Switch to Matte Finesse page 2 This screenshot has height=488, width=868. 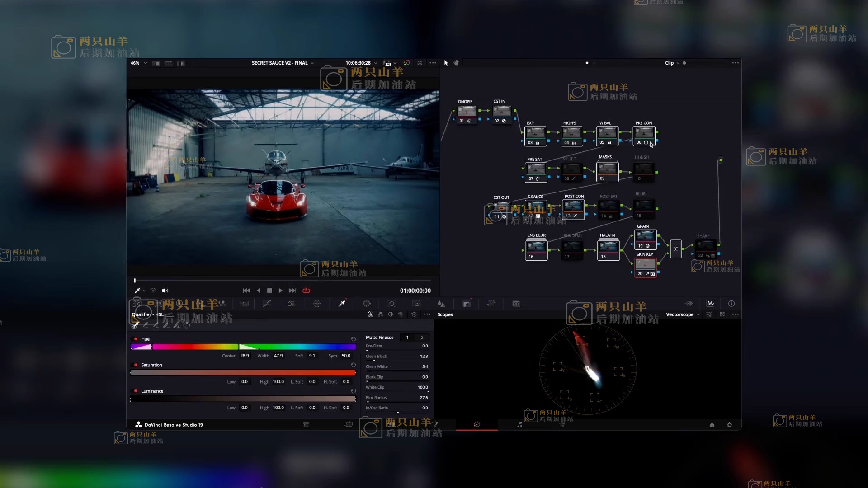tap(422, 338)
